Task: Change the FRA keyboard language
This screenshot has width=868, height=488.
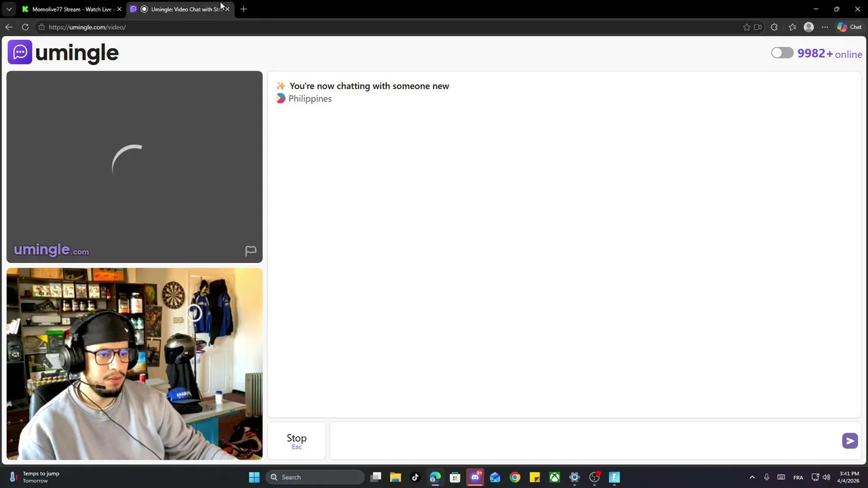Action: pos(798,477)
